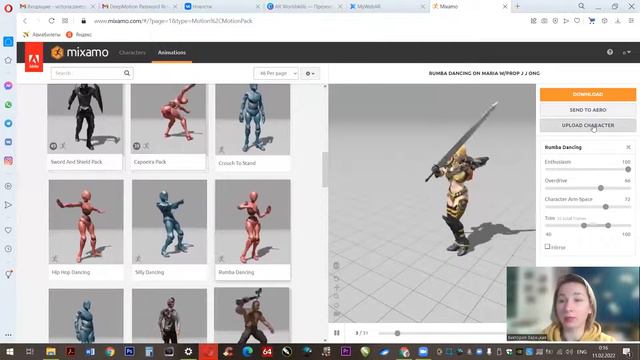Open the gear settings dropdown
640x360 pixels.
click(x=310, y=73)
